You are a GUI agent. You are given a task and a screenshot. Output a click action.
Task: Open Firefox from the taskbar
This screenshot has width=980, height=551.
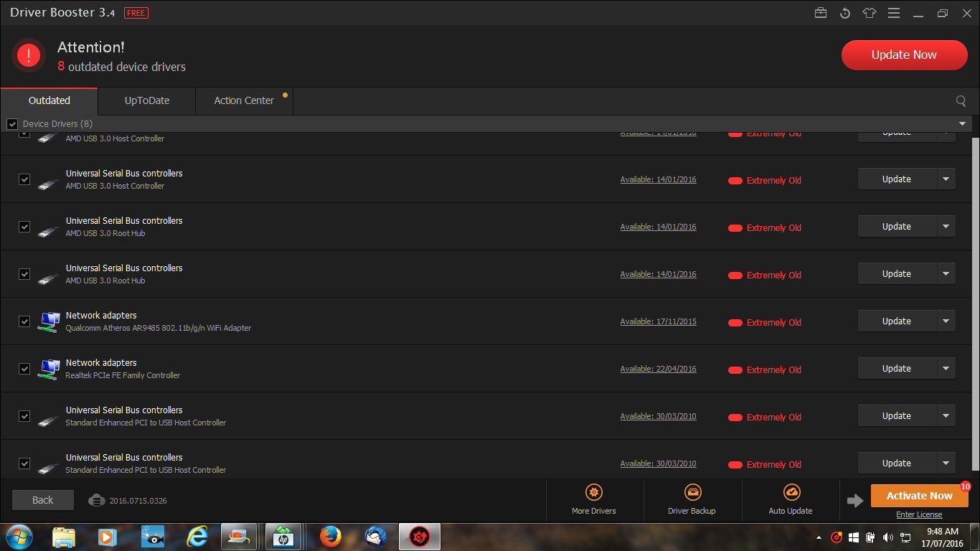pyautogui.click(x=330, y=537)
